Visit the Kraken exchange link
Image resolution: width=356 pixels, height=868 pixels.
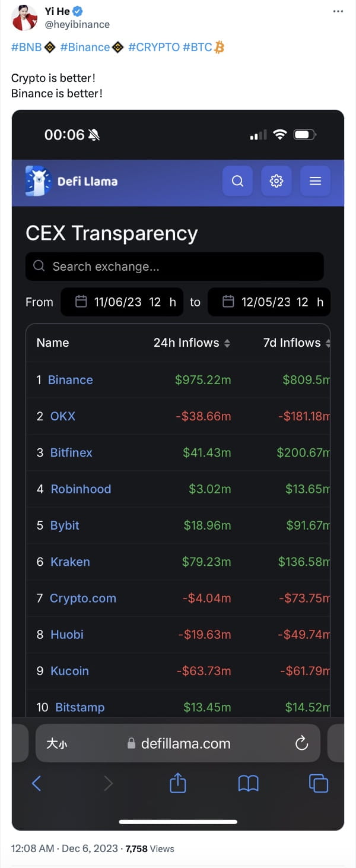[x=72, y=562]
